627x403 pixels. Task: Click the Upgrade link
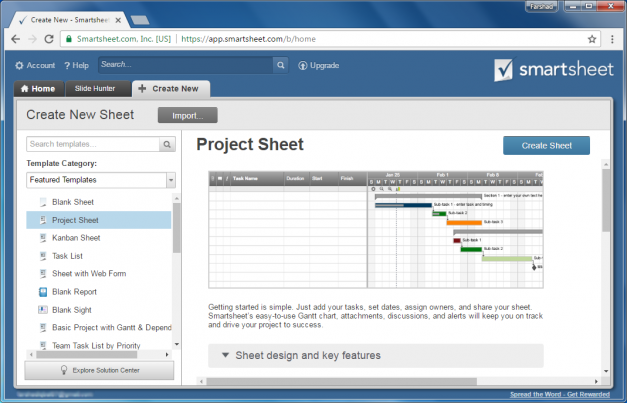(319, 65)
